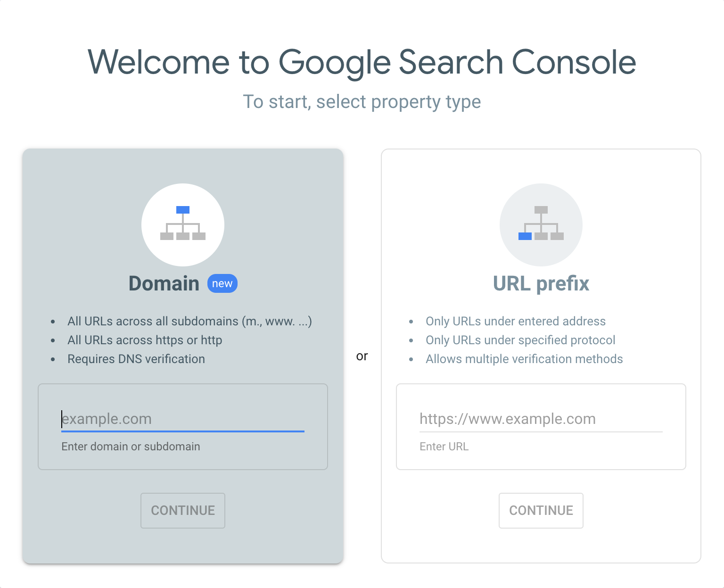Click the 'or' separator between cards
This screenshot has width=724, height=588.
pyautogui.click(x=362, y=356)
